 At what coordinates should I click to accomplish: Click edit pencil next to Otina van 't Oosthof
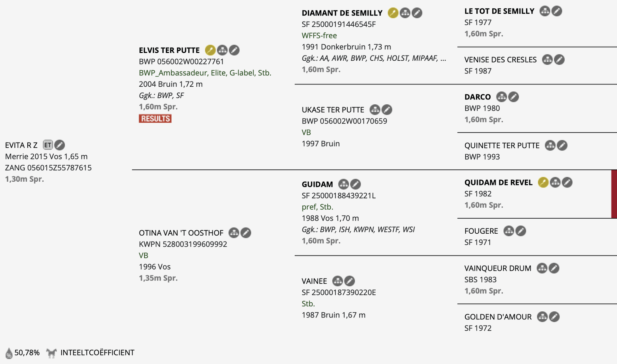(x=246, y=233)
